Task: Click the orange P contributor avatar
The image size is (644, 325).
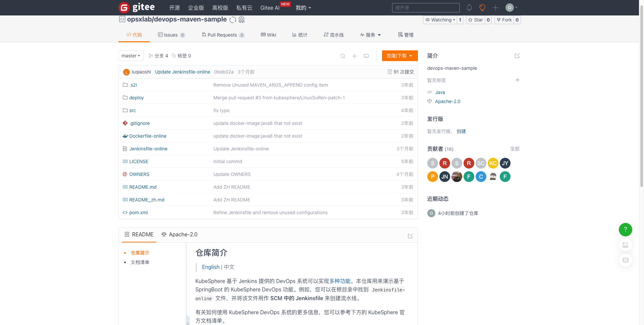Action: (433, 177)
